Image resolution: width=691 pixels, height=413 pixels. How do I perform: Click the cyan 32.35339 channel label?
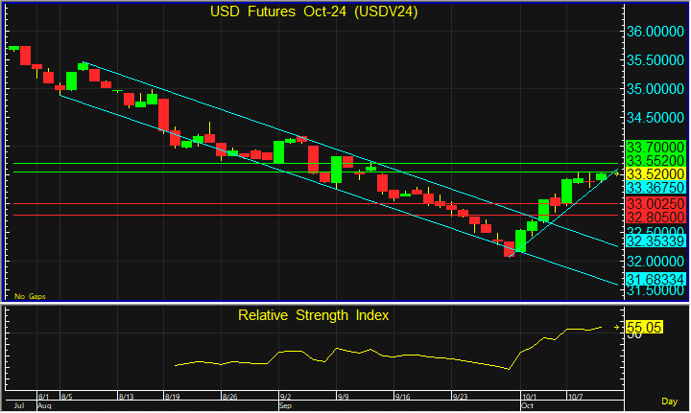pyautogui.click(x=654, y=241)
